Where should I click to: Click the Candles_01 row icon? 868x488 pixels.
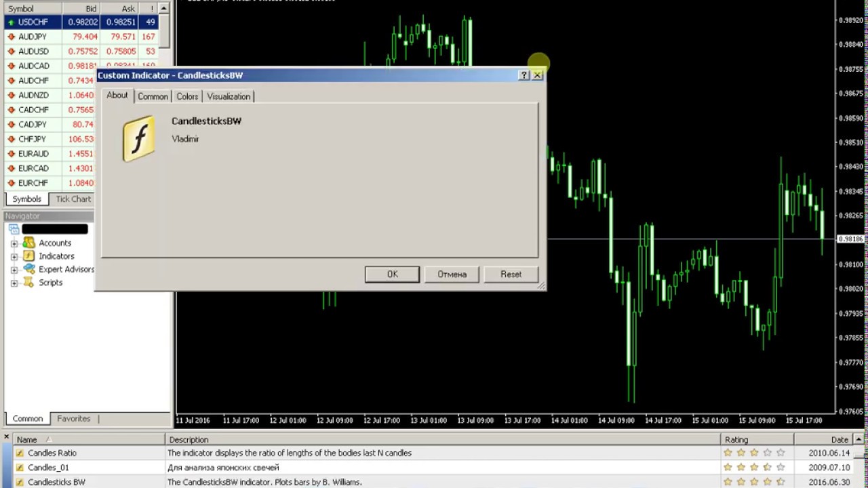[x=20, y=468]
